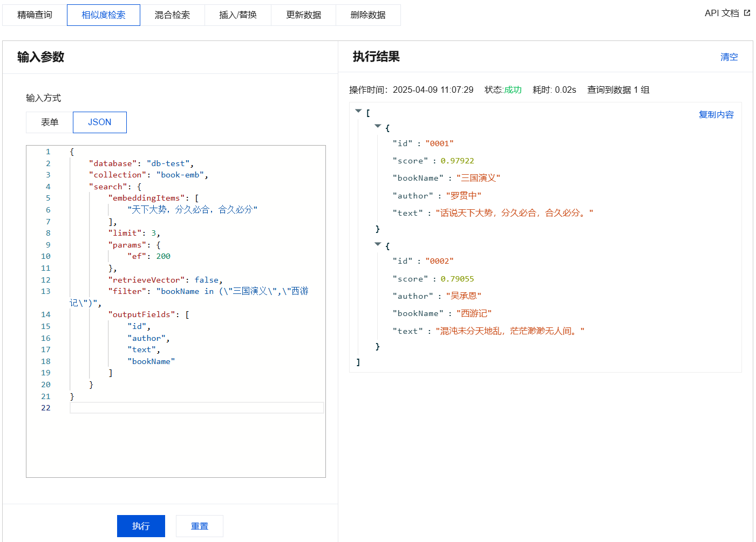756x542 pixels.
Task: Go to the 插入/替换 tab
Action: tap(238, 15)
